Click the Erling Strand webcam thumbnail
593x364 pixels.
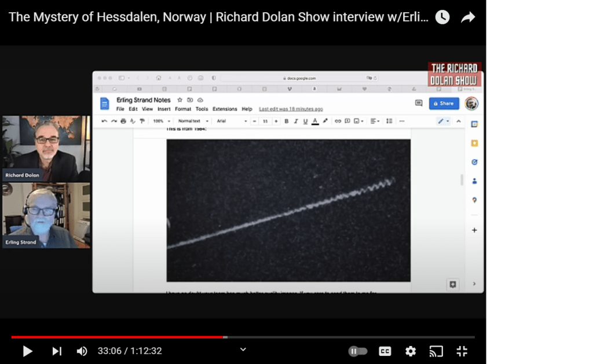coord(46,215)
